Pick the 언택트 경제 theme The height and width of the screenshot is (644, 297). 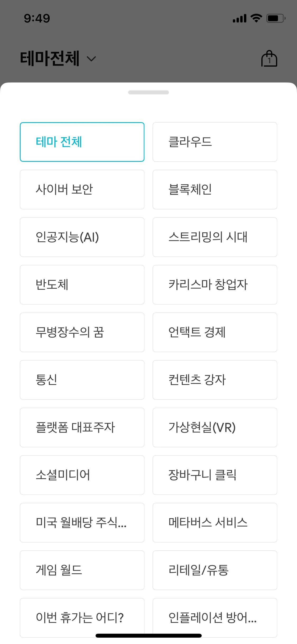[x=215, y=332]
